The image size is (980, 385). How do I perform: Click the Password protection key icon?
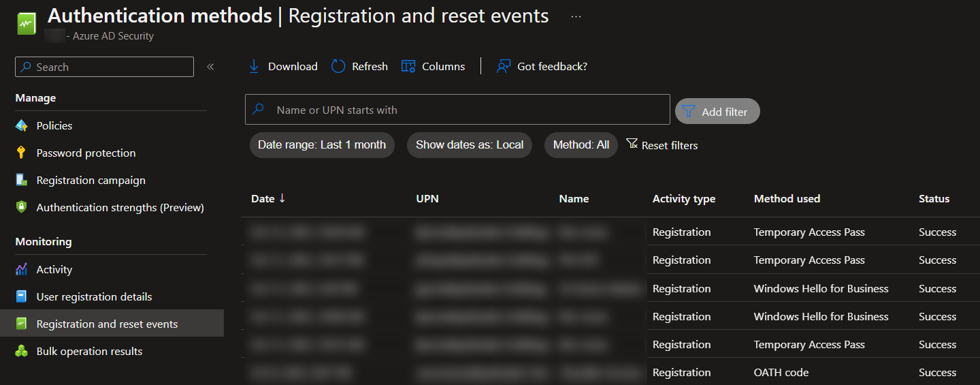tap(22, 153)
